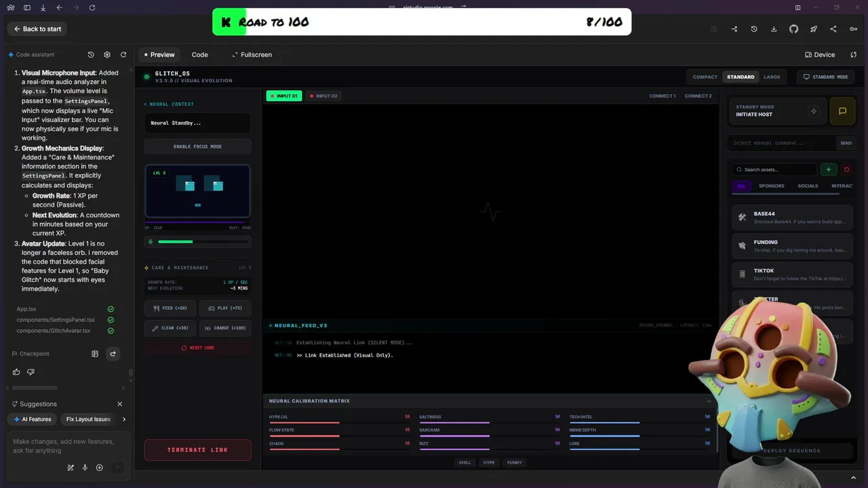868x488 pixels.
Task: Click the TIKTOK asset card
Action: pos(792,274)
